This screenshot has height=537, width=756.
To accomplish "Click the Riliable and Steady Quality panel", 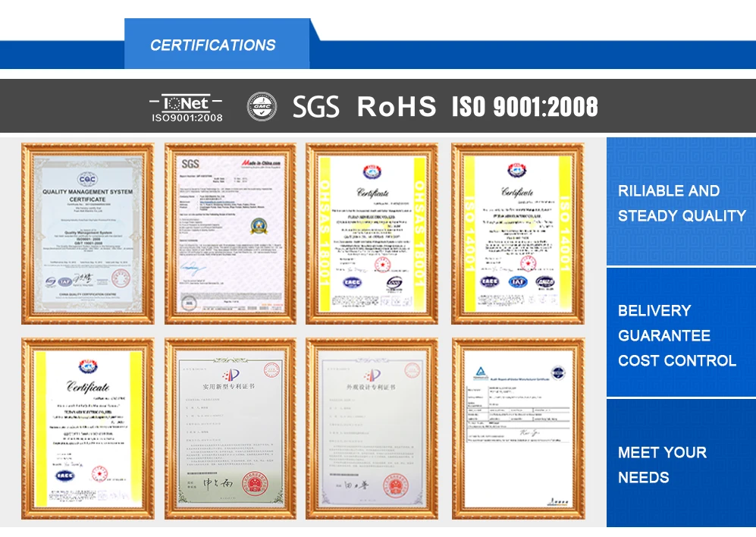I will pyautogui.click(x=681, y=203).
